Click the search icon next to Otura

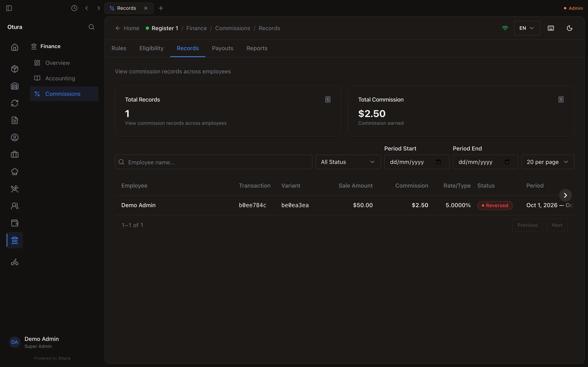[91, 27]
